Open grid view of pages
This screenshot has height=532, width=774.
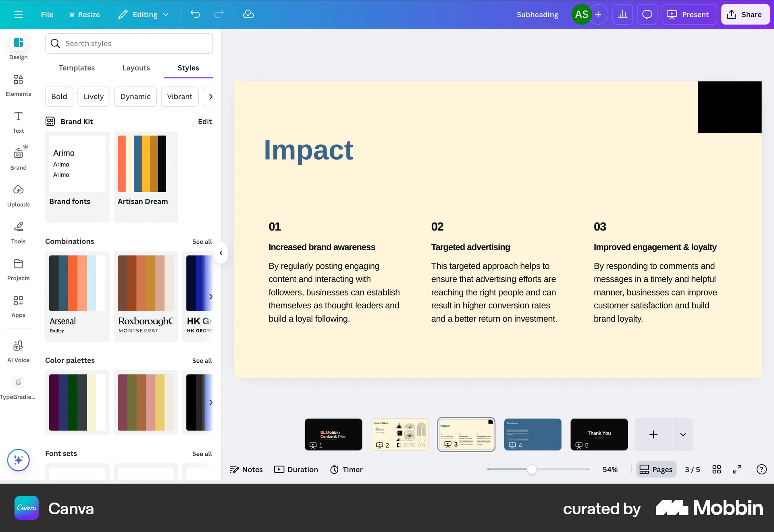coord(716,470)
